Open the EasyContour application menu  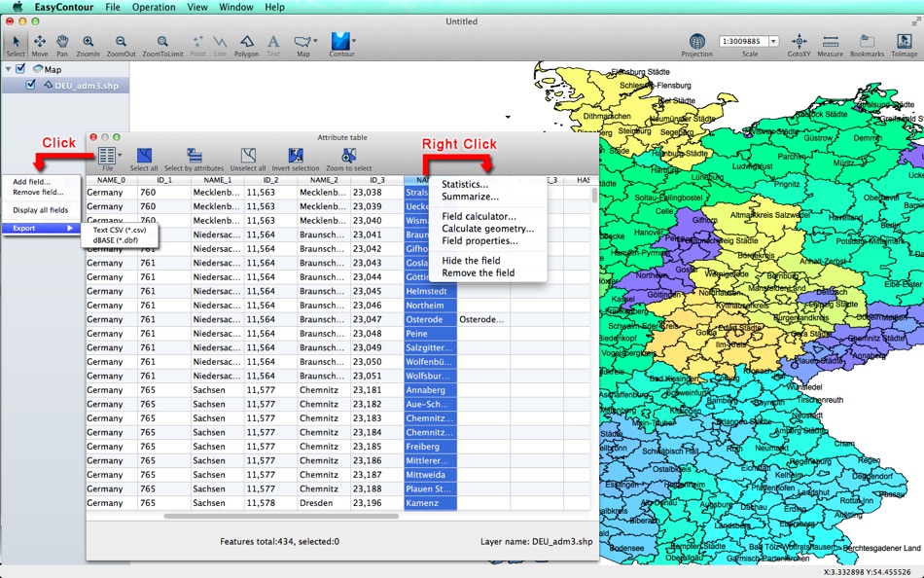(x=63, y=7)
